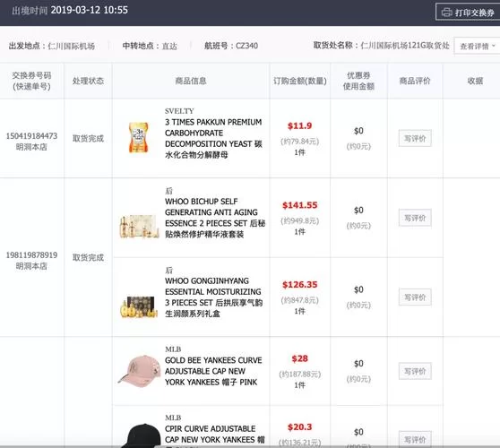Open WHOO BICHUP SELF GENERATING product title

pos(215,218)
